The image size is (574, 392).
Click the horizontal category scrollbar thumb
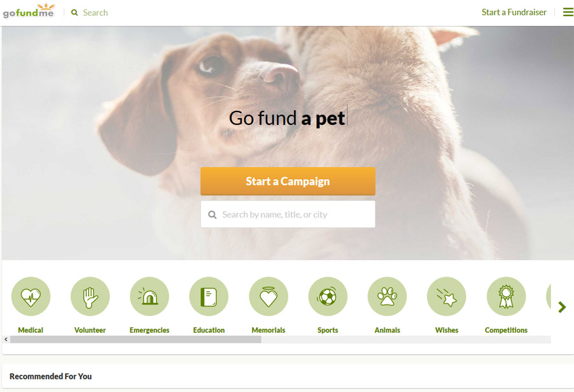pyautogui.click(x=136, y=339)
